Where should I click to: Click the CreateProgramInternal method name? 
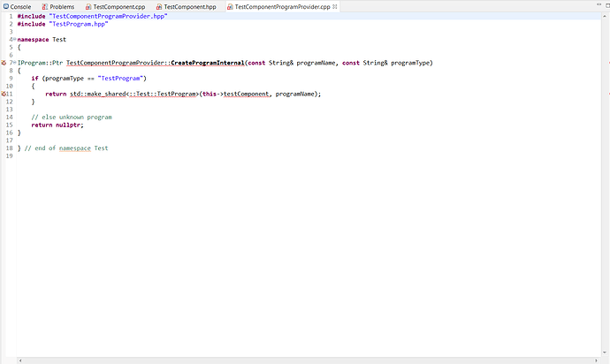(x=208, y=63)
